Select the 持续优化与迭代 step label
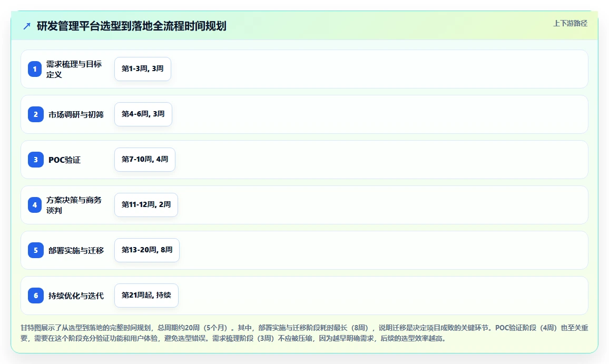609x364 pixels. (x=76, y=296)
